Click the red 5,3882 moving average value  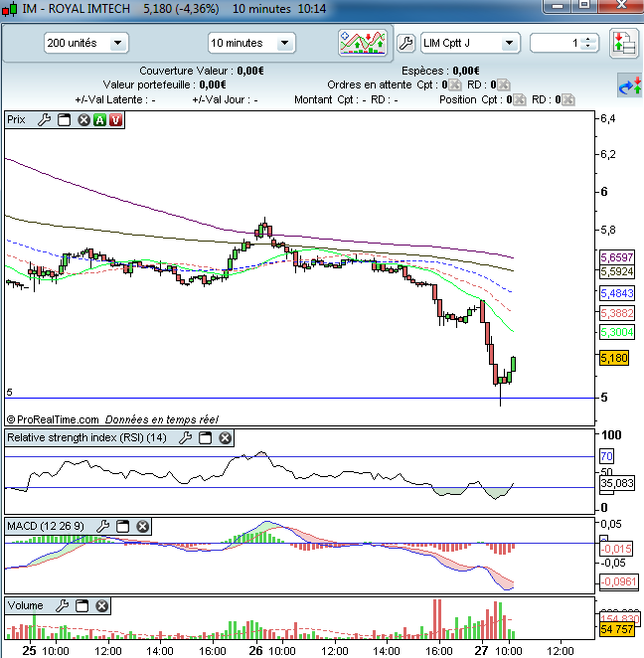click(617, 313)
